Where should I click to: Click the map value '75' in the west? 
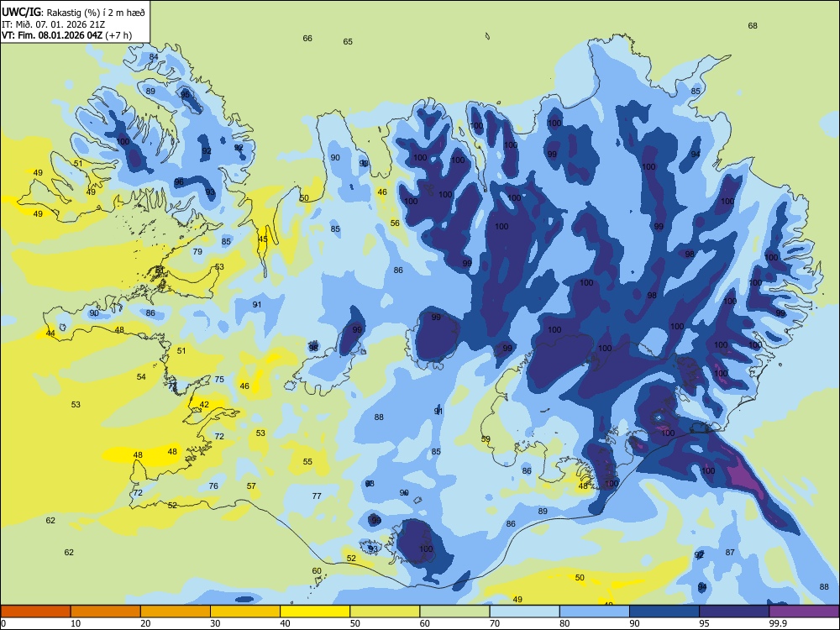[219, 380]
